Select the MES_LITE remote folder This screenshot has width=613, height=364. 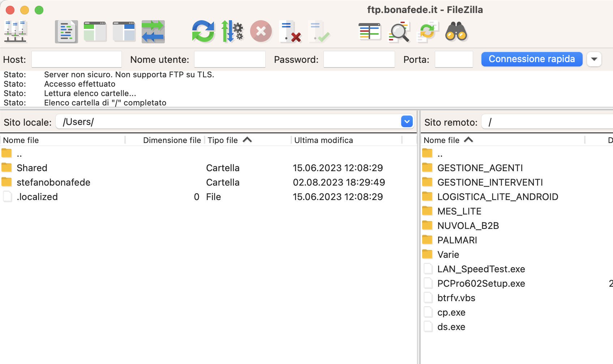coord(517,211)
